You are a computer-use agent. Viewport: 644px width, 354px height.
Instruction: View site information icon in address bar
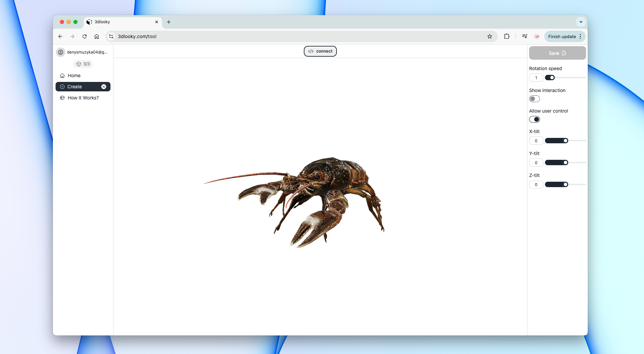coord(111,36)
